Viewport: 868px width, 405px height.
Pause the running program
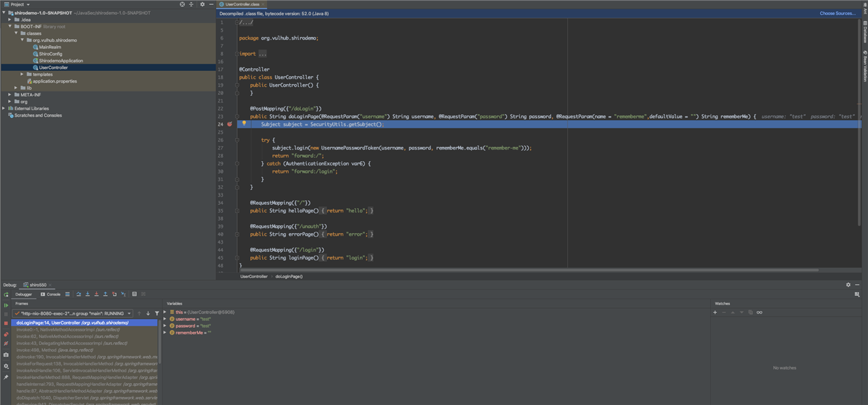click(x=6, y=314)
